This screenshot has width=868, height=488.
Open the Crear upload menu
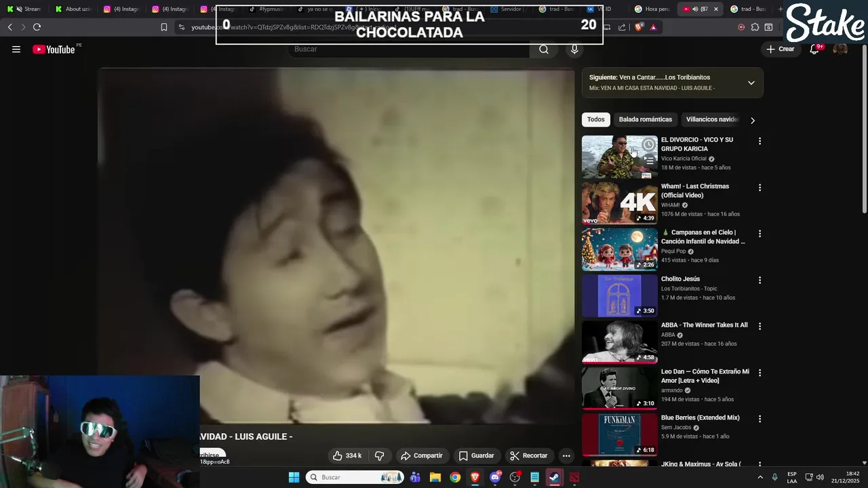780,49
